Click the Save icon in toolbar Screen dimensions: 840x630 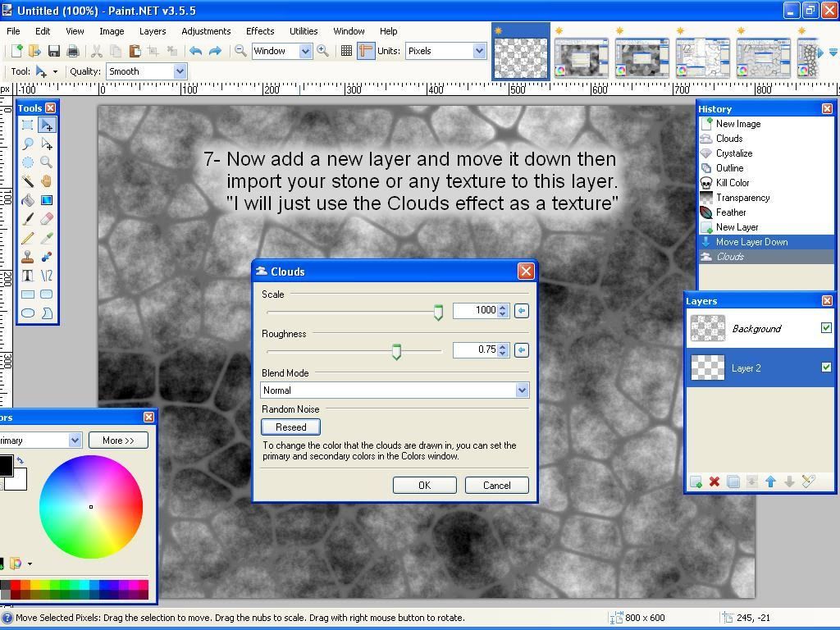[x=53, y=51]
